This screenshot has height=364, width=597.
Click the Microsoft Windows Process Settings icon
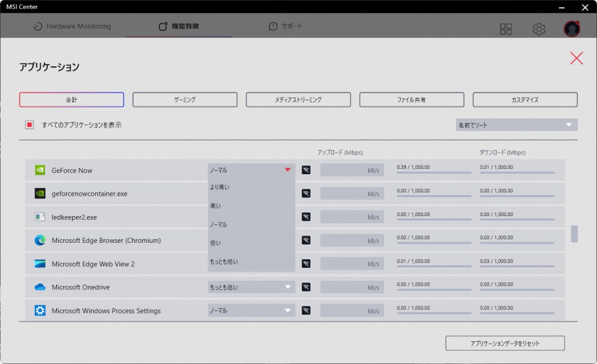[x=40, y=310]
